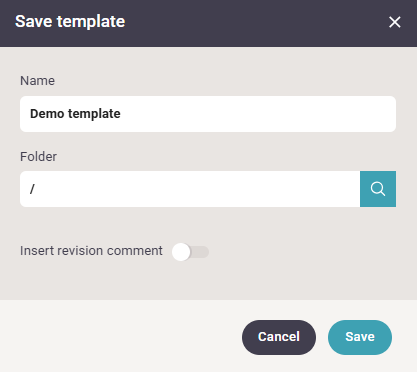Abort saving with the dark Cancel button
This screenshot has height=372, width=417.
(279, 337)
